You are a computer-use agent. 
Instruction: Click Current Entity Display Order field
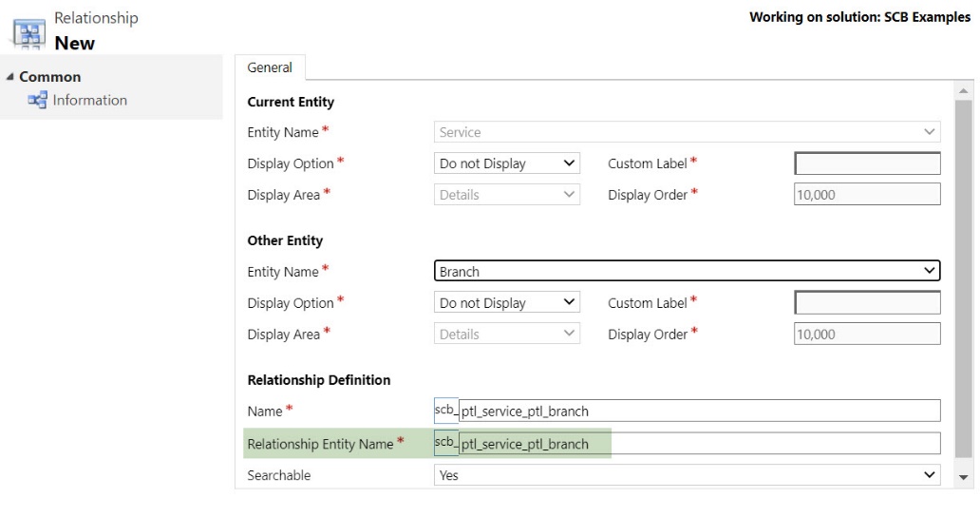click(x=867, y=195)
